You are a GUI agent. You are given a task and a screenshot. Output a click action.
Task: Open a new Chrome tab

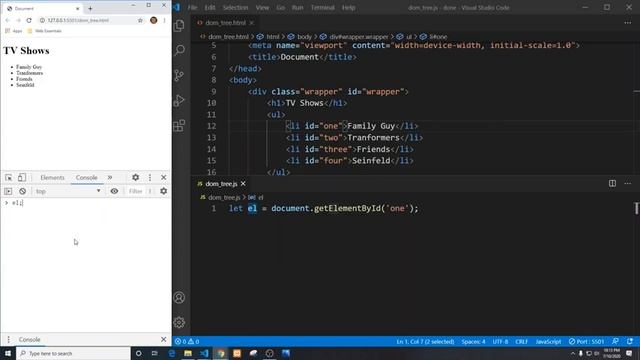(90, 8)
